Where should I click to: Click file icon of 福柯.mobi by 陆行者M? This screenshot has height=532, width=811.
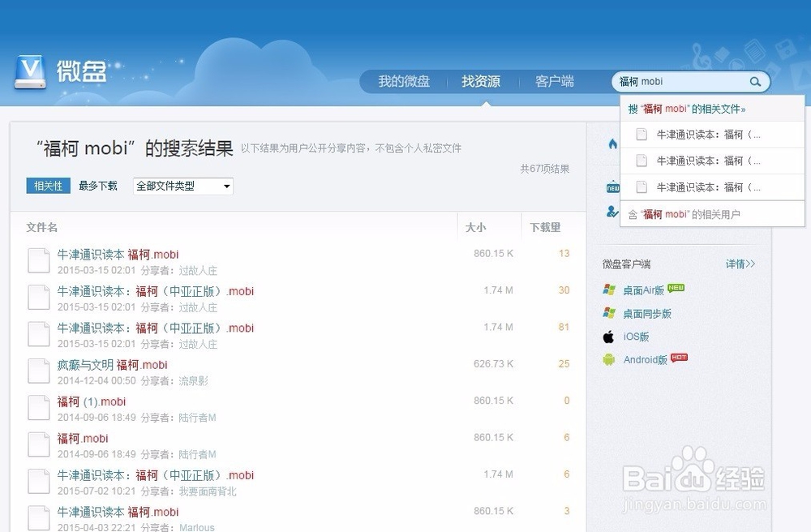tap(38, 444)
